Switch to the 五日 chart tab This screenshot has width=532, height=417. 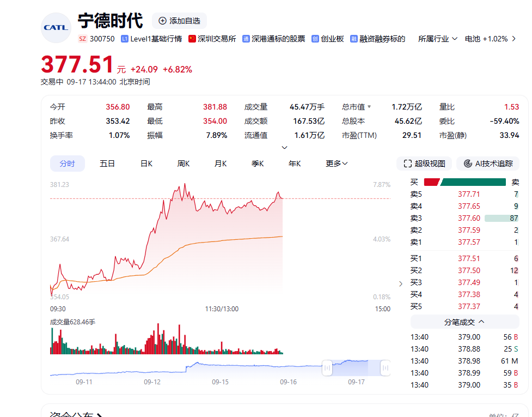[107, 164]
